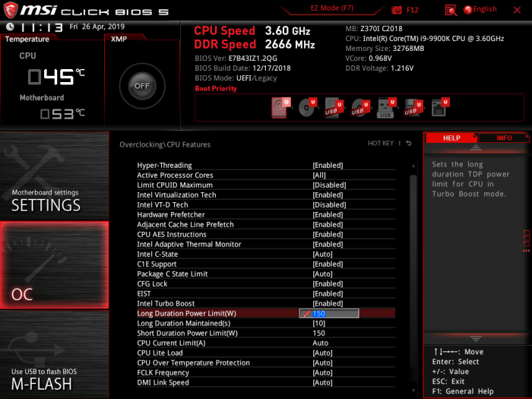The width and height of the screenshot is (532, 399).
Task: Switch to the INFO tab
Action: [x=504, y=138]
